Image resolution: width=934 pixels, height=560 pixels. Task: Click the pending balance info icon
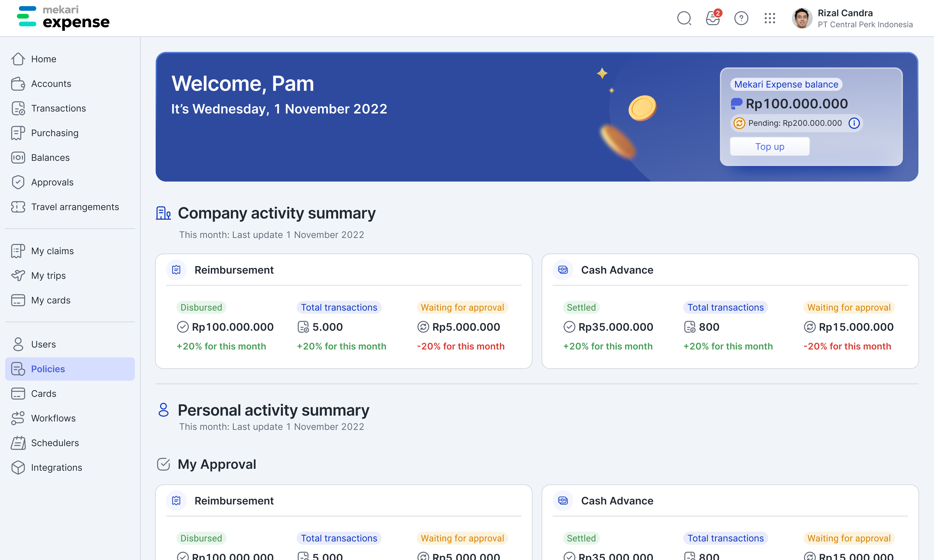(854, 123)
